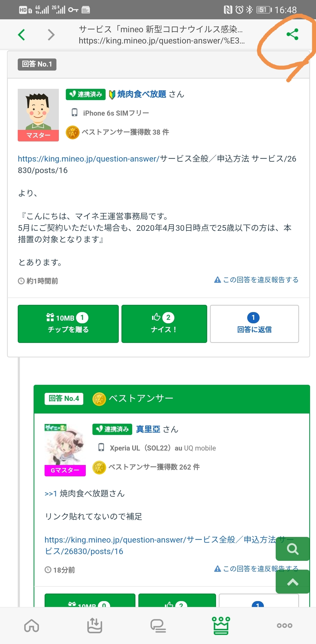Open the more options dots menu

tap(285, 626)
